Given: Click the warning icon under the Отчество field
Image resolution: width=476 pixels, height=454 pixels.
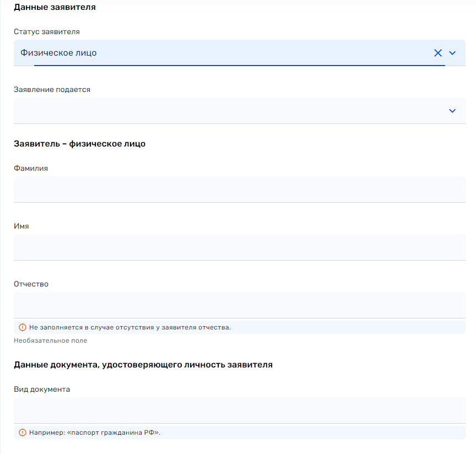Looking at the screenshot, I should coord(23,327).
